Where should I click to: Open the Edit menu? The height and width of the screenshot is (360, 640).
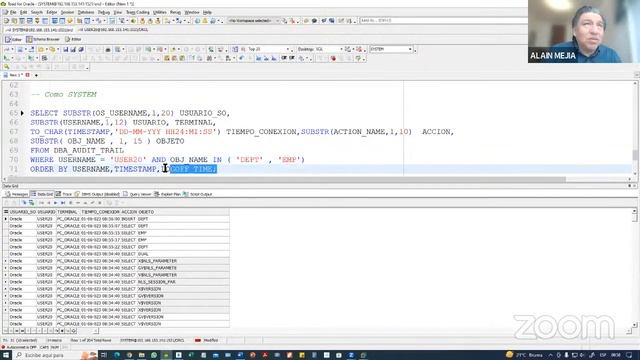pyautogui.click(x=23, y=13)
